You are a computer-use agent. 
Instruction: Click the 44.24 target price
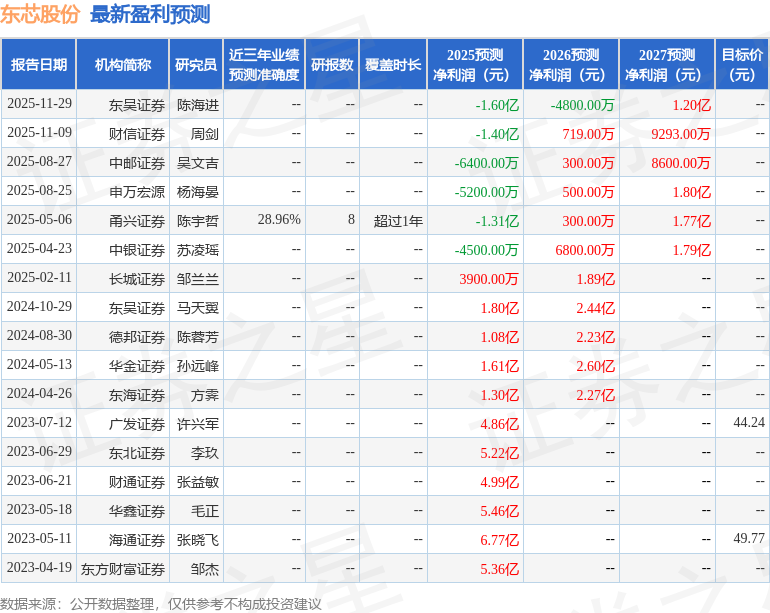[x=749, y=422]
